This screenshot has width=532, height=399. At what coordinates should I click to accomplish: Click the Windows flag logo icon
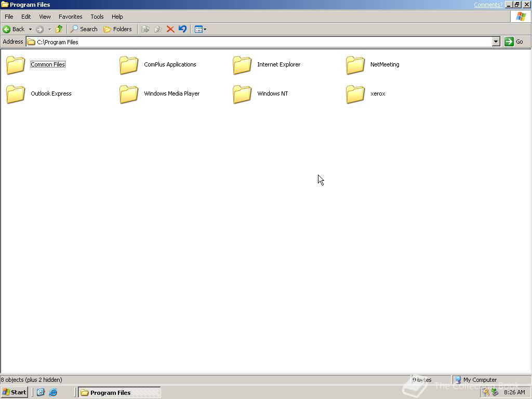(521, 17)
